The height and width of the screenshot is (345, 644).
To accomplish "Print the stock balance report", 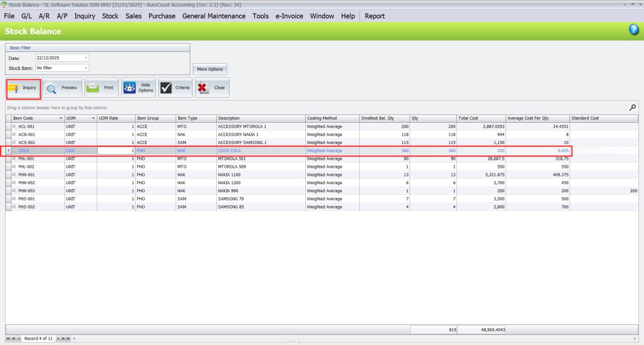I will point(101,88).
